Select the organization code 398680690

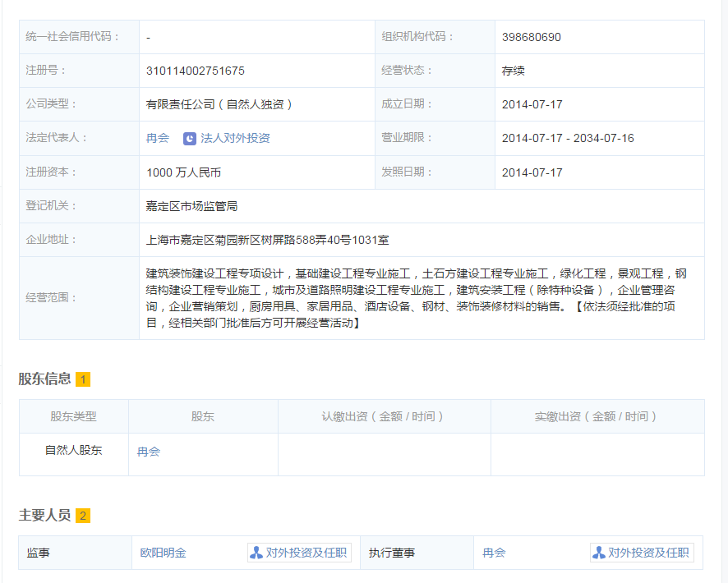click(531, 37)
